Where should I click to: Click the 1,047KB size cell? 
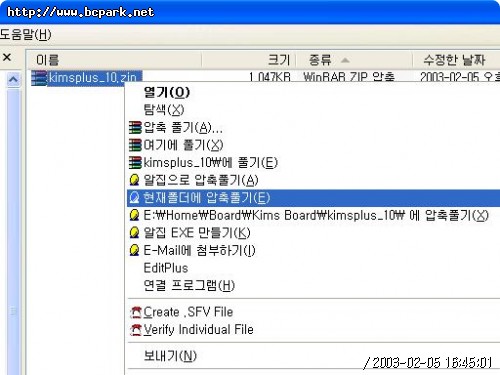point(270,77)
